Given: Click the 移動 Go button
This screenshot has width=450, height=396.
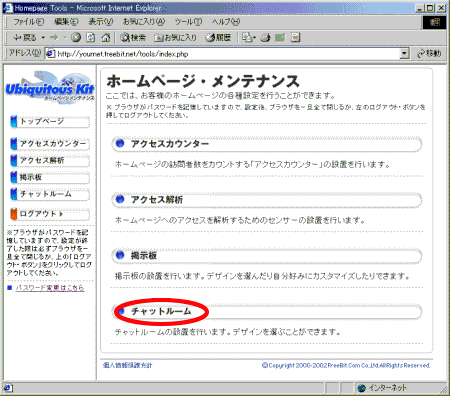Looking at the screenshot, I should [x=429, y=53].
